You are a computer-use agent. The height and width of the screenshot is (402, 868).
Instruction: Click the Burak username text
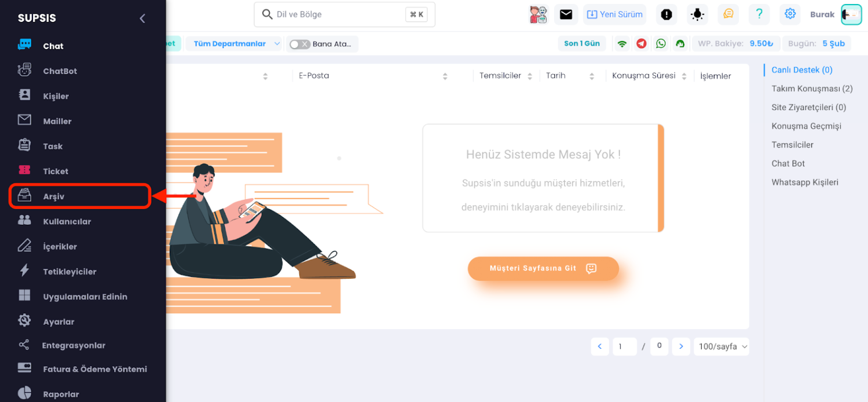coord(822,14)
